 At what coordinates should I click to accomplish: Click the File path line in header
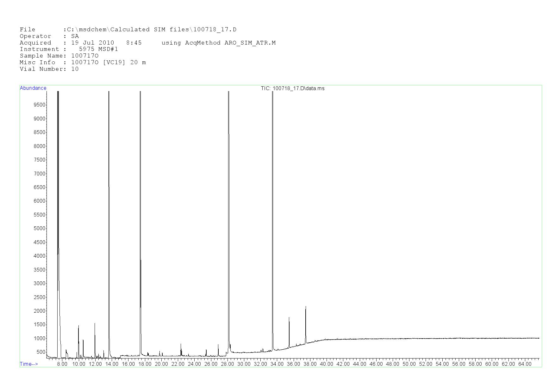(128, 30)
